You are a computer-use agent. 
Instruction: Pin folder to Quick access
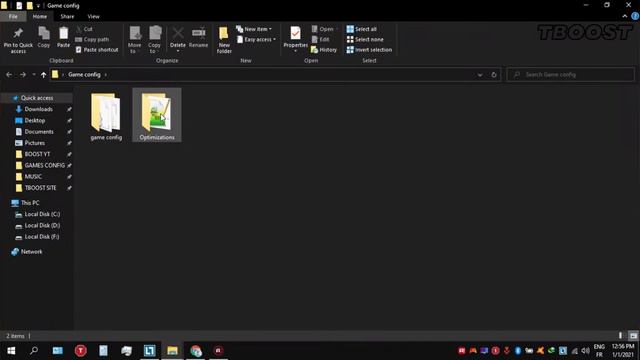pyautogui.click(x=18, y=40)
